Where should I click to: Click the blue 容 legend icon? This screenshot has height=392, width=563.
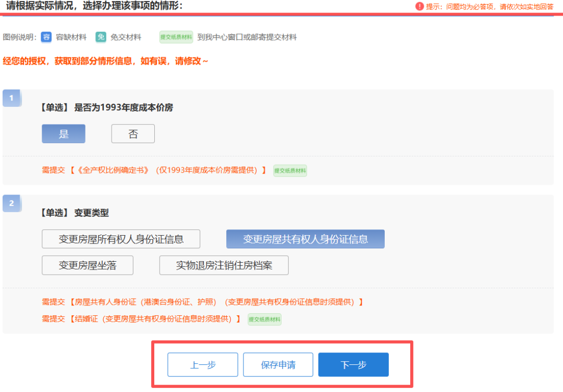46,37
